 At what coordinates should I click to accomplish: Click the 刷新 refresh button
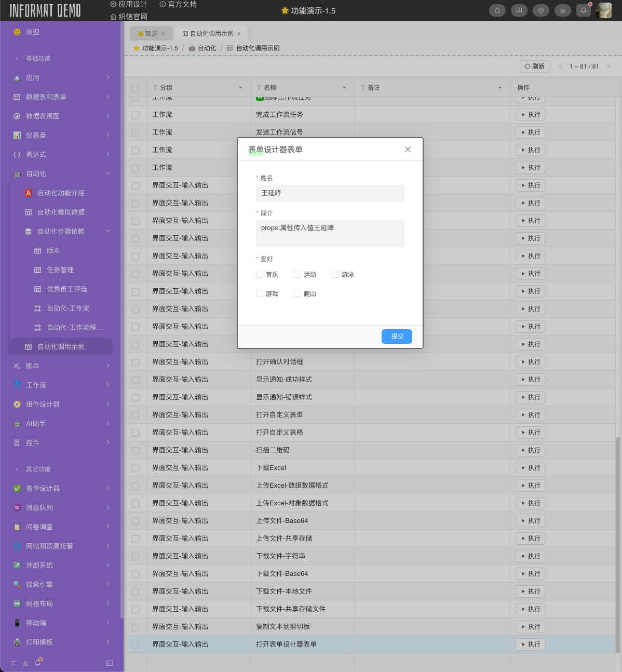(x=534, y=66)
